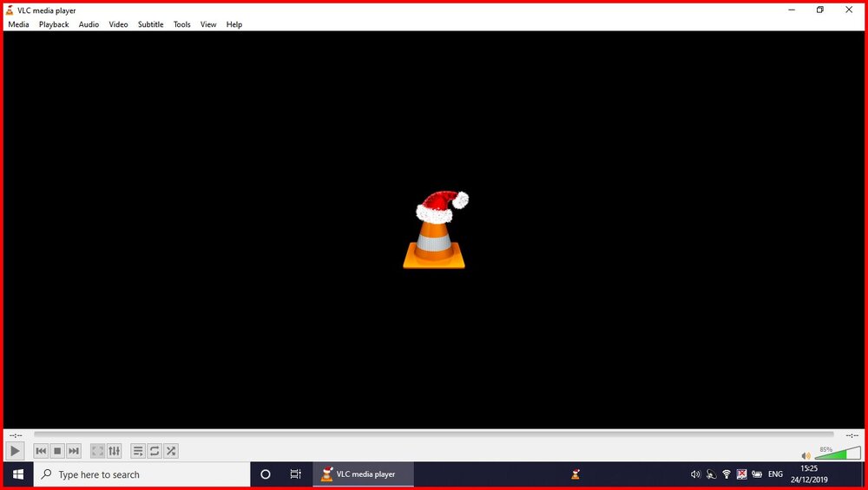This screenshot has width=868, height=490.
Task: Restore down the VLC window
Action: (x=820, y=10)
